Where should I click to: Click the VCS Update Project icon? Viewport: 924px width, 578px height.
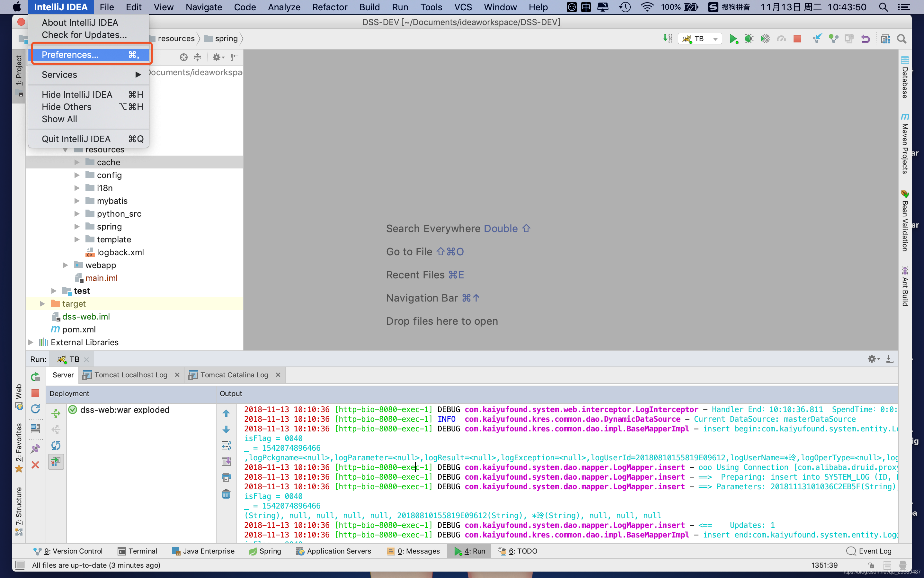817,39
